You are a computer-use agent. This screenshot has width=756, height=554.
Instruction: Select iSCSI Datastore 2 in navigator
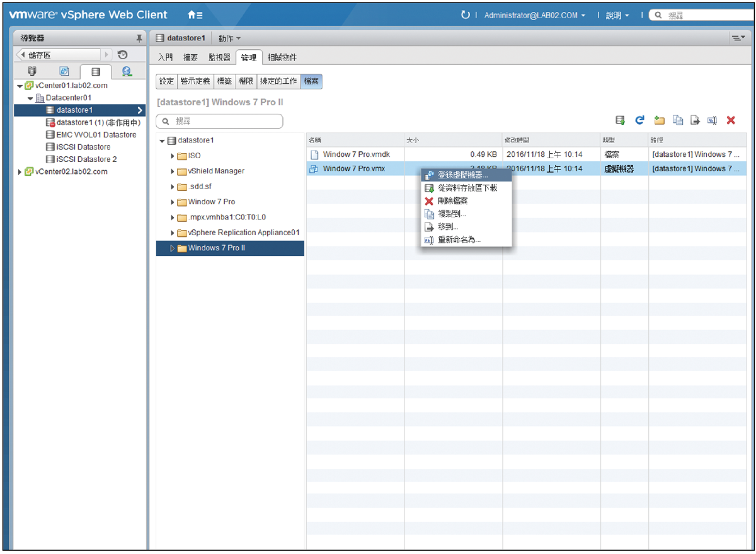click(x=81, y=159)
